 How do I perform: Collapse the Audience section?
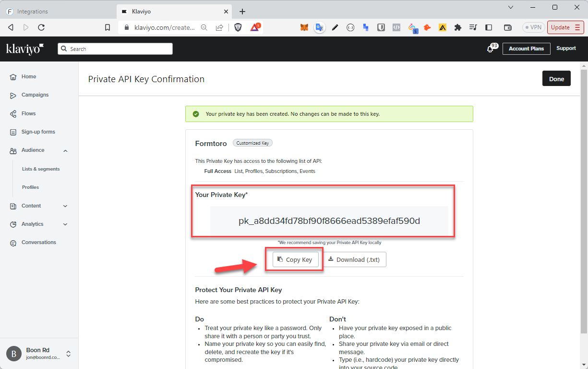pos(65,150)
